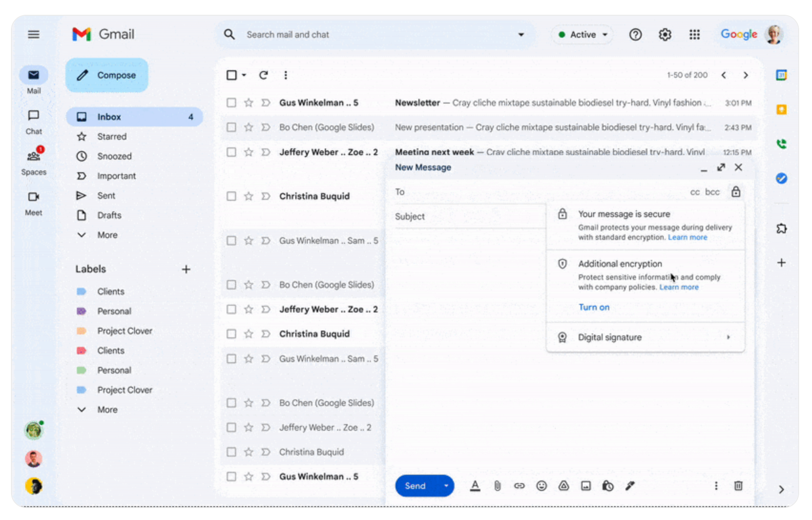The image size is (812, 520).
Task: Turn on additional encryption
Action: (594, 307)
